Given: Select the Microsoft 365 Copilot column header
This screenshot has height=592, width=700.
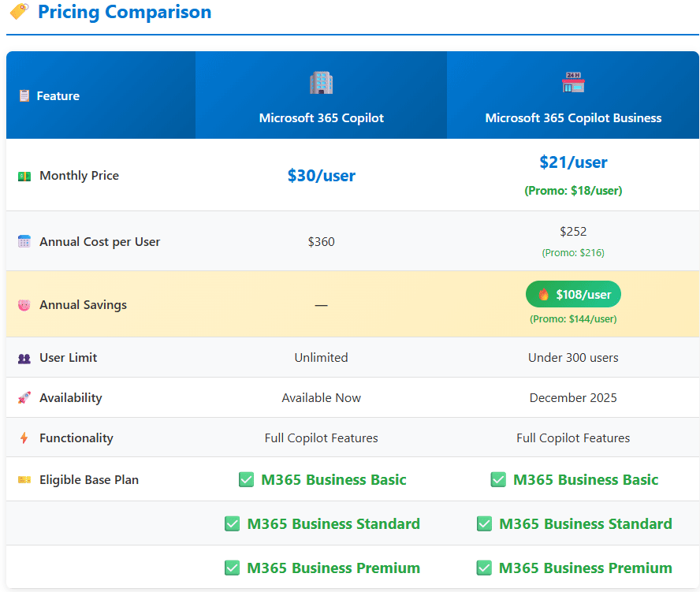Looking at the screenshot, I should pyautogui.click(x=321, y=117).
